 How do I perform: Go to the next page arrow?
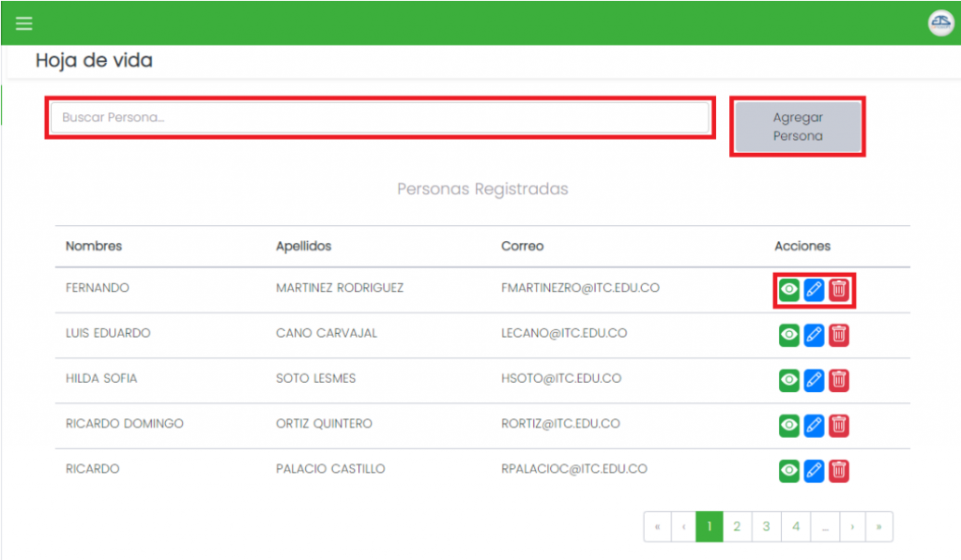click(x=852, y=527)
